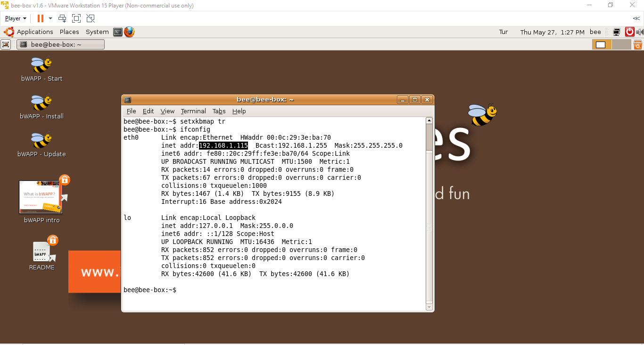The image size is (644, 345).
Task: Launch terminal from panel launcher icon
Action: pos(118,32)
